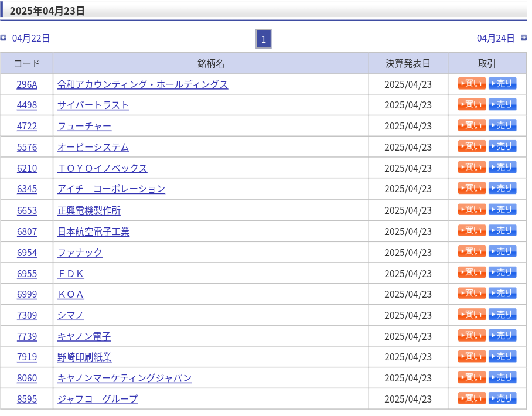Viewport: 532px width, 416px height.
Task: Open ＫＯＡ company link
Action: 70,295
